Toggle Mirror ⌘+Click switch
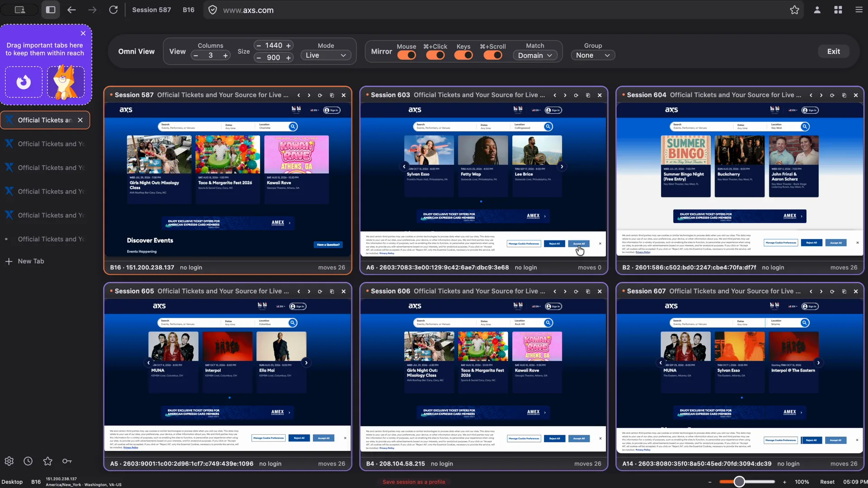Screen dimensions: 868x488 pos(435,55)
